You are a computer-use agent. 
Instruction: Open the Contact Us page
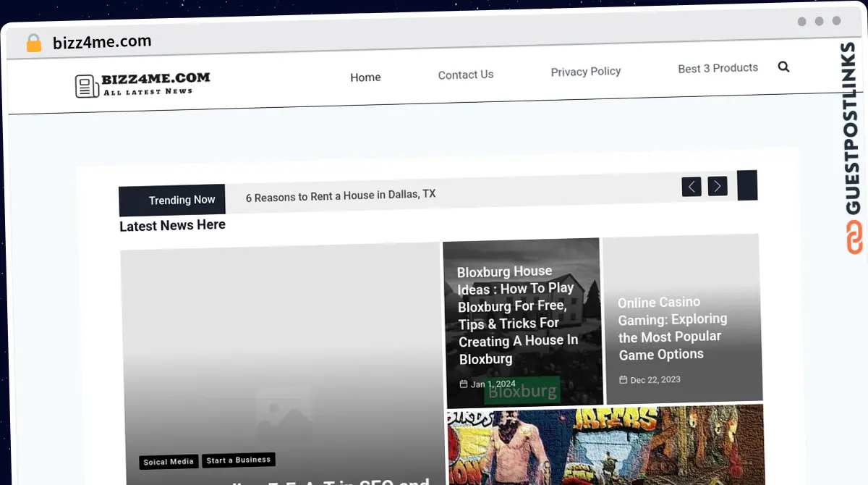pos(466,75)
